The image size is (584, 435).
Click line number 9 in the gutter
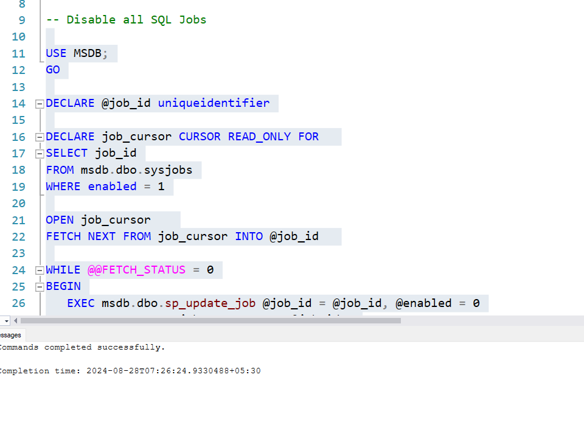click(x=22, y=20)
